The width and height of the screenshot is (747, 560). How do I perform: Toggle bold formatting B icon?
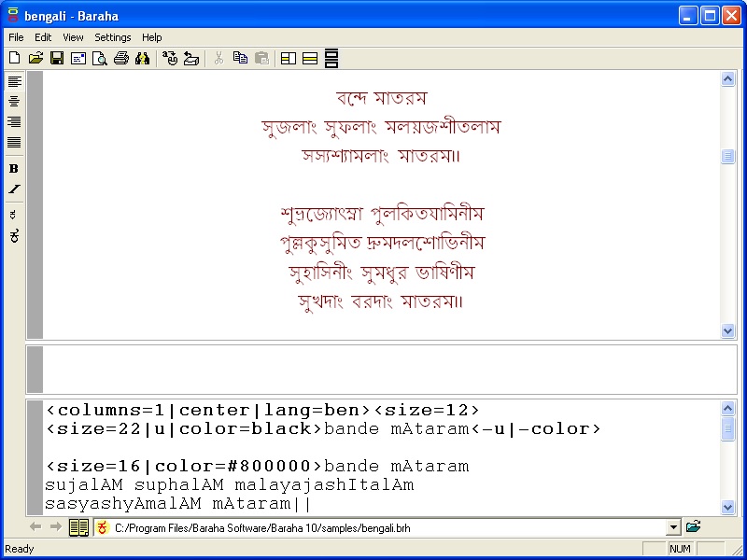14,169
